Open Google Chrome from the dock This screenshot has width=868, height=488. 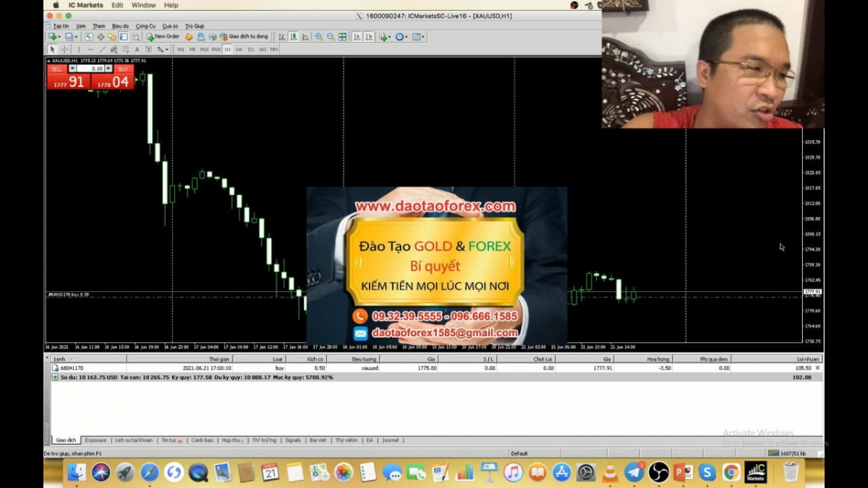731,472
